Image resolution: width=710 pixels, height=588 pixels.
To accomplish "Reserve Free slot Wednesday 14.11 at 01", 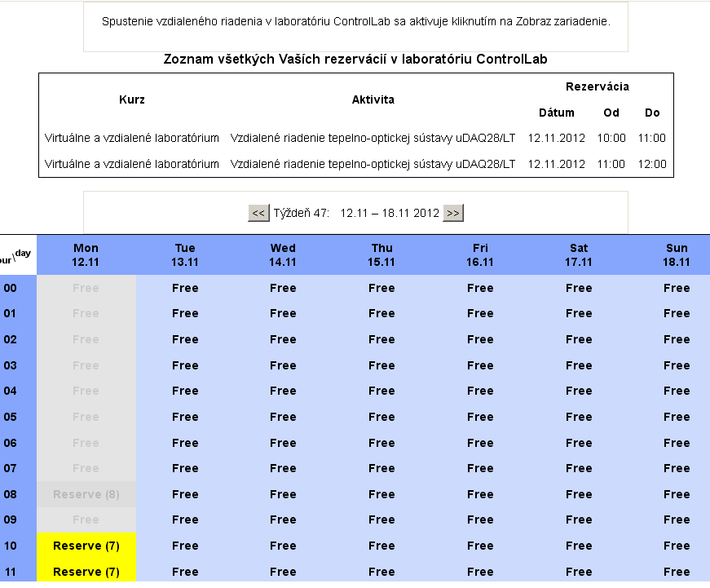I will click(x=283, y=313).
